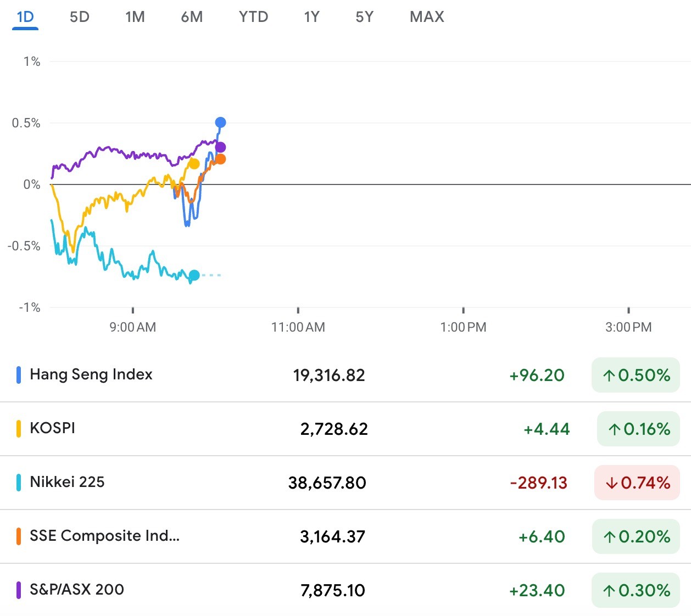
Task: Click the blue Hang Seng endpoint dot on chart
Action: (x=220, y=122)
